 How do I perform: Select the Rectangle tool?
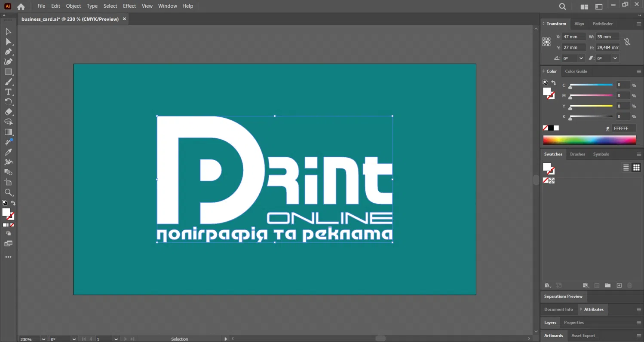8,72
